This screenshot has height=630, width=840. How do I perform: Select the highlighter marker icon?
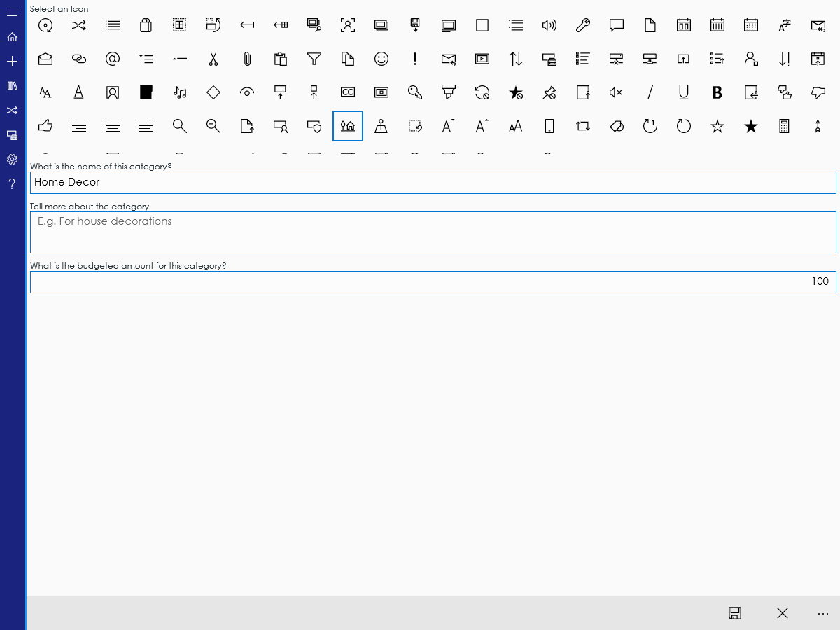[449, 92]
